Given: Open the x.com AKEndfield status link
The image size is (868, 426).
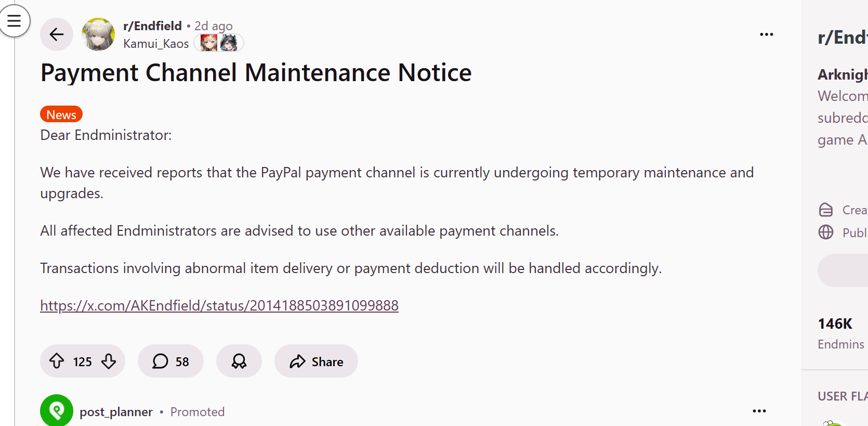Looking at the screenshot, I should 219,305.
